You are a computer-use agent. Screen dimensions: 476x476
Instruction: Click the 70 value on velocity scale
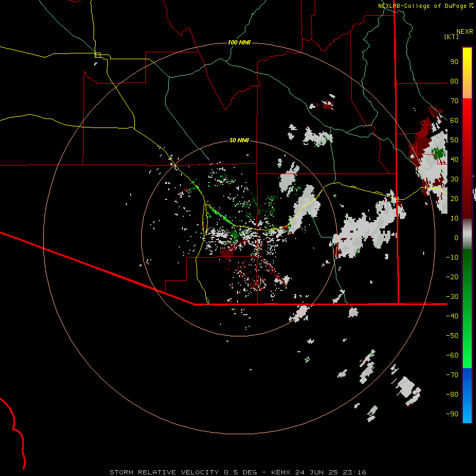click(454, 101)
